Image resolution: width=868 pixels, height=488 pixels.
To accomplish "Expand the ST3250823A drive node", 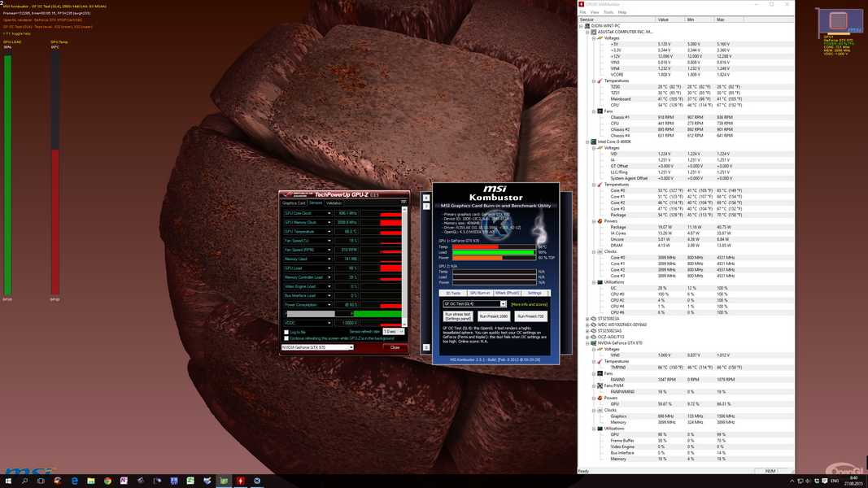I will coord(587,319).
